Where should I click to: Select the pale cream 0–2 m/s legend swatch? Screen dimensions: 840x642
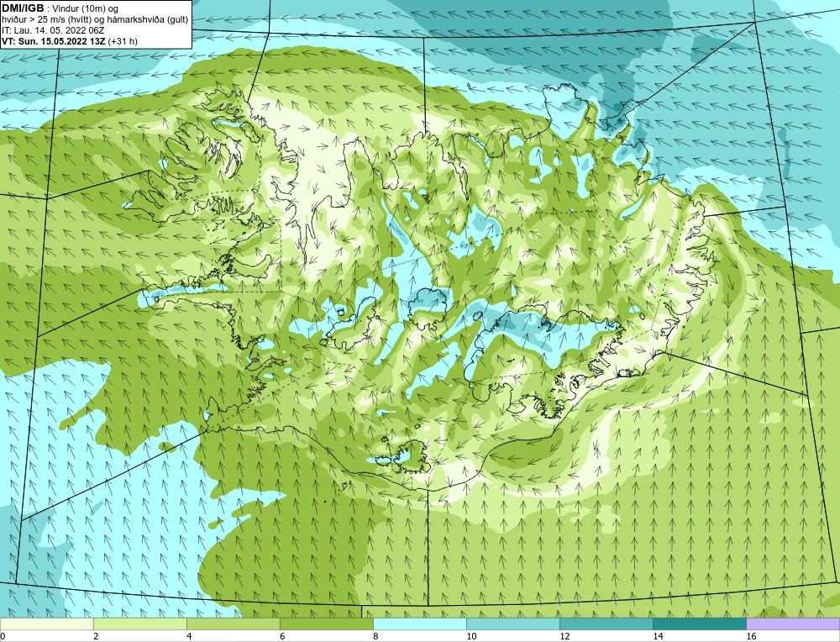pos(46,624)
